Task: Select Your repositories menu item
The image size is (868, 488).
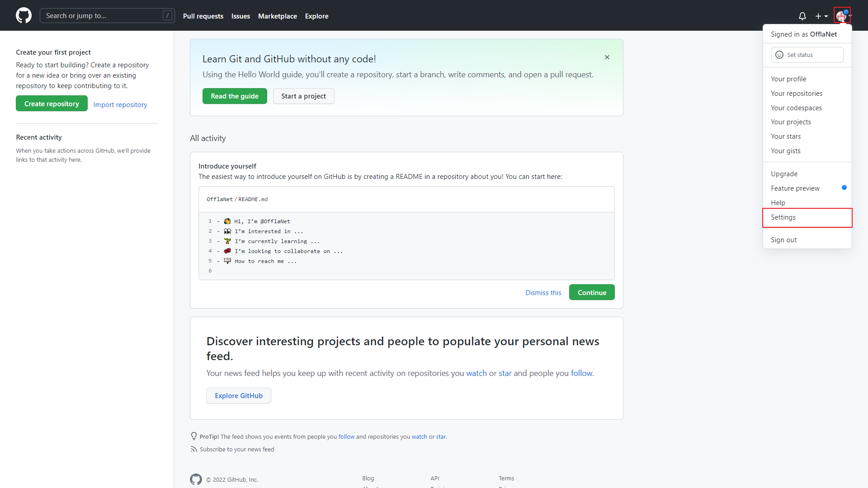Action: (796, 94)
